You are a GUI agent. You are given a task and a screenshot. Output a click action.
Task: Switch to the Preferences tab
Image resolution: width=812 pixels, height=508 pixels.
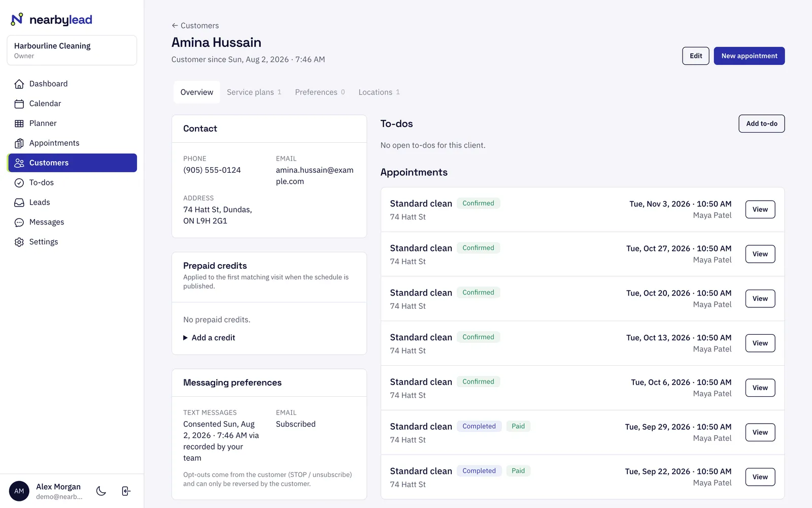(320, 92)
